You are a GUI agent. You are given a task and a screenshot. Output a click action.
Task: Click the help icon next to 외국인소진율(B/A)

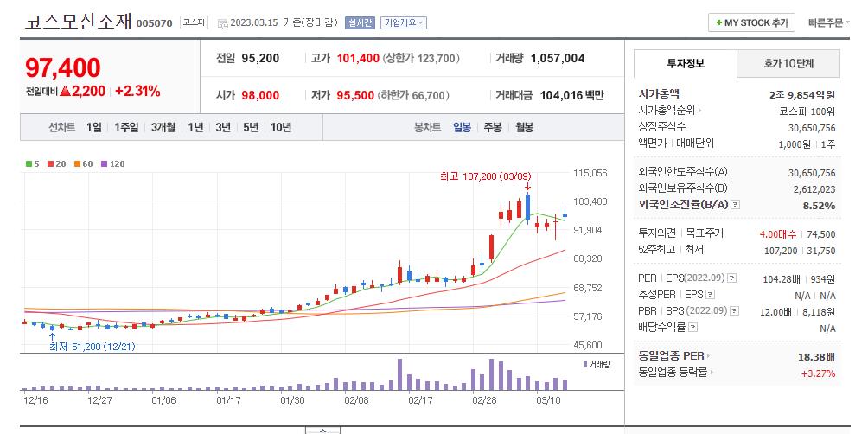[735, 205]
